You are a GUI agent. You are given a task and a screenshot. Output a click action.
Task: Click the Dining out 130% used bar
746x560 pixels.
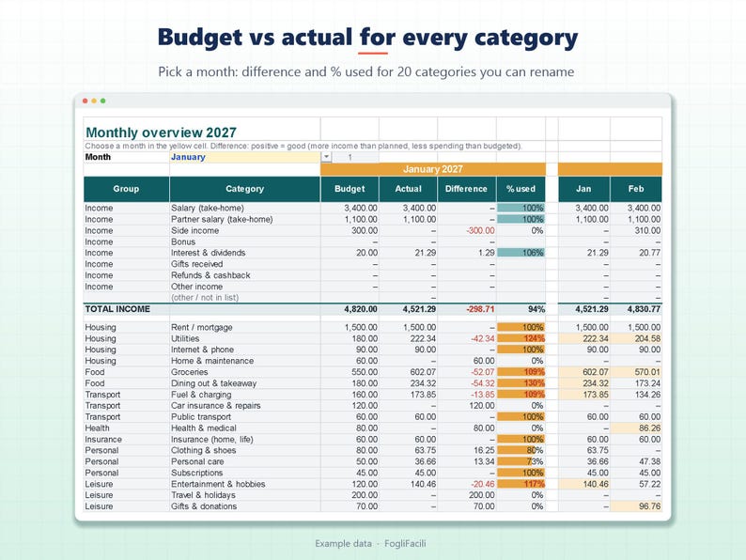pos(521,383)
